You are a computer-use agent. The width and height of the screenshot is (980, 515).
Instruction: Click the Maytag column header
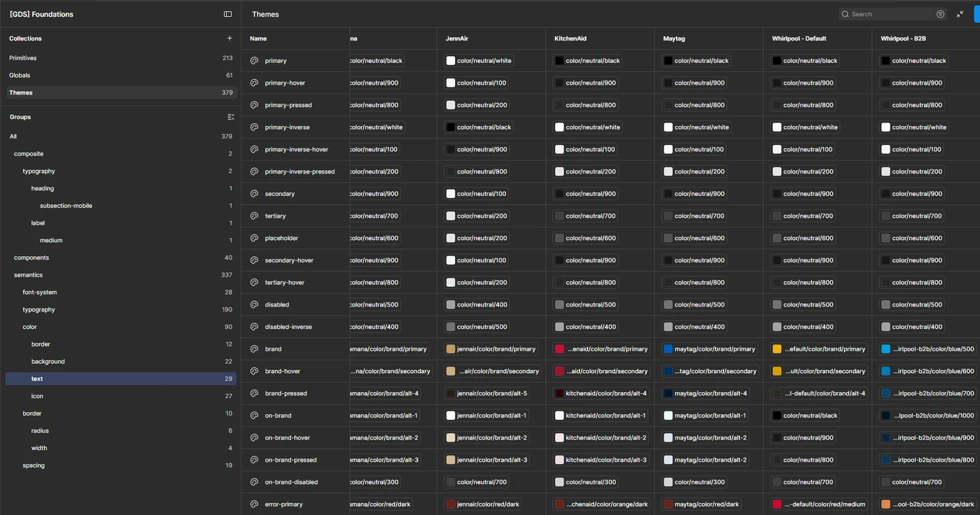tap(708, 38)
